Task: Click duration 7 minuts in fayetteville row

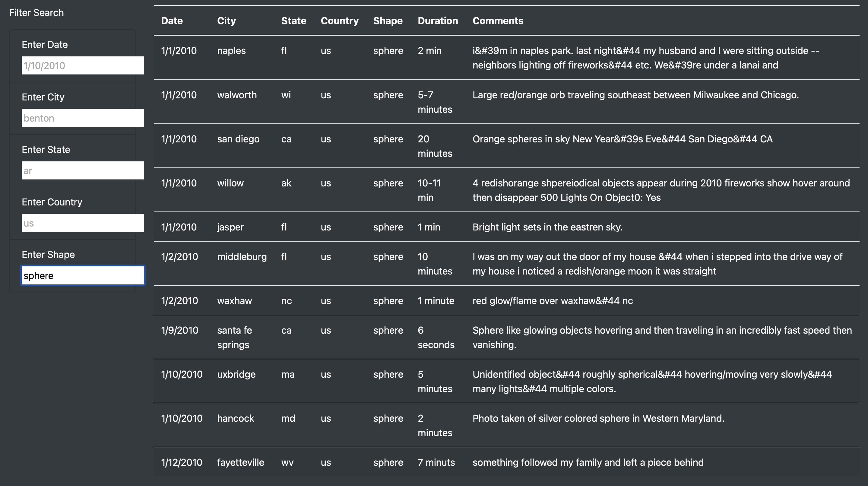Action: coord(436,463)
